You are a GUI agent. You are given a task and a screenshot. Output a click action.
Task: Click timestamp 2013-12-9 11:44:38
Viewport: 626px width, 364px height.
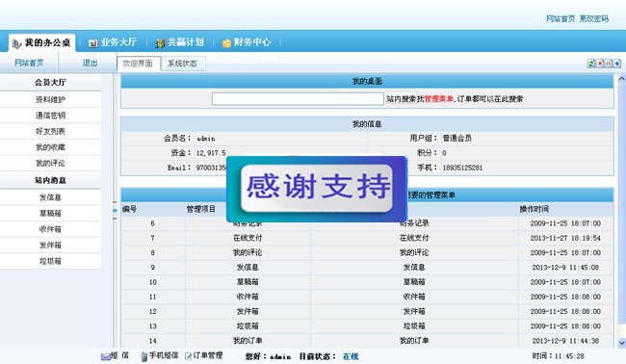[x=565, y=341]
